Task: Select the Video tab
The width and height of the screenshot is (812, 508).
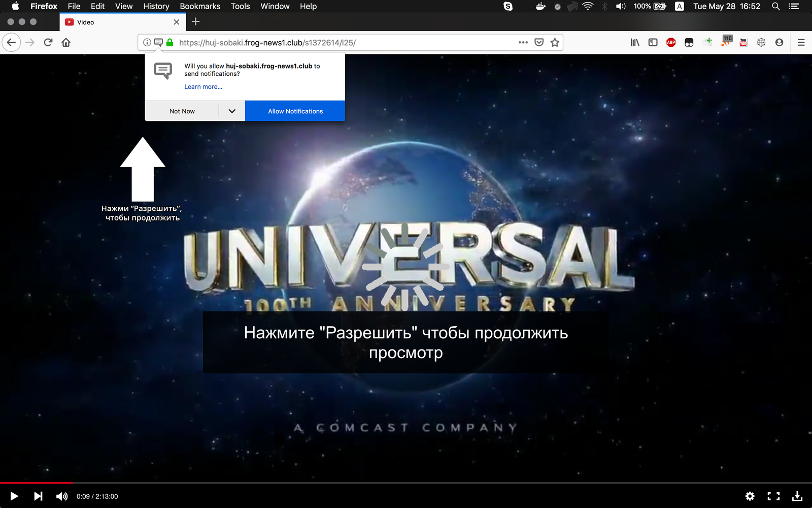Action: point(123,22)
